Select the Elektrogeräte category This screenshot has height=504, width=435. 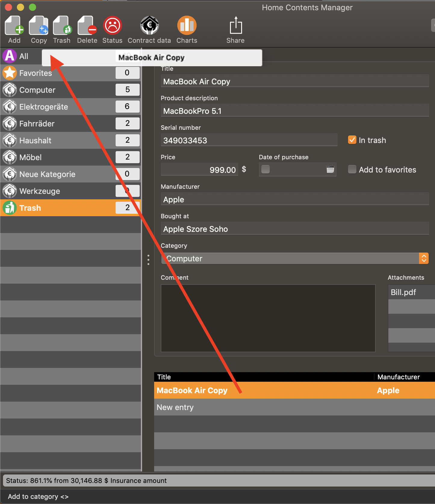71,107
